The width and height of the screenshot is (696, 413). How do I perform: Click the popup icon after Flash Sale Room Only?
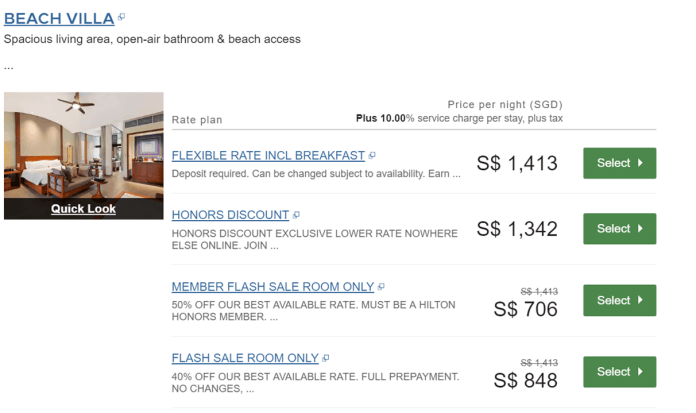tap(326, 358)
